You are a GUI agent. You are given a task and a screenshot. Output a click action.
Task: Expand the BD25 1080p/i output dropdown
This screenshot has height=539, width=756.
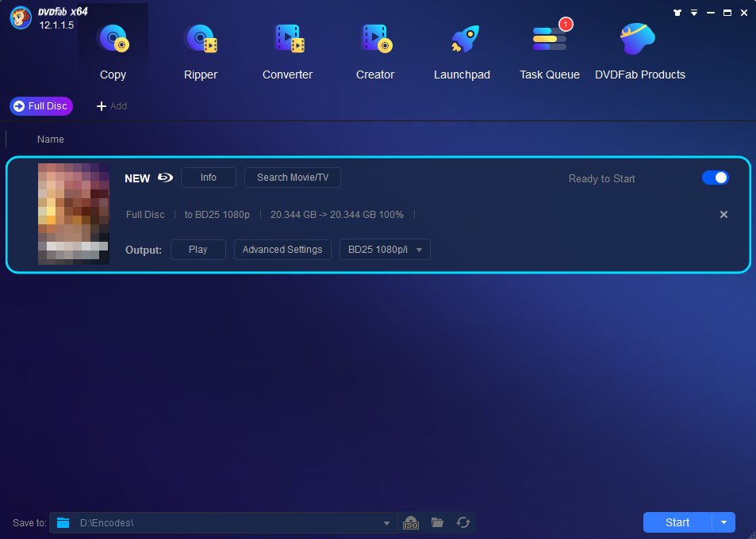385,250
